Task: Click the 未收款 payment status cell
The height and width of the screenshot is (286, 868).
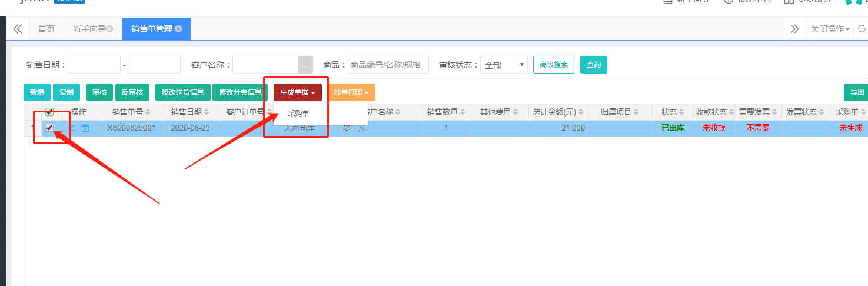Action: 714,128
